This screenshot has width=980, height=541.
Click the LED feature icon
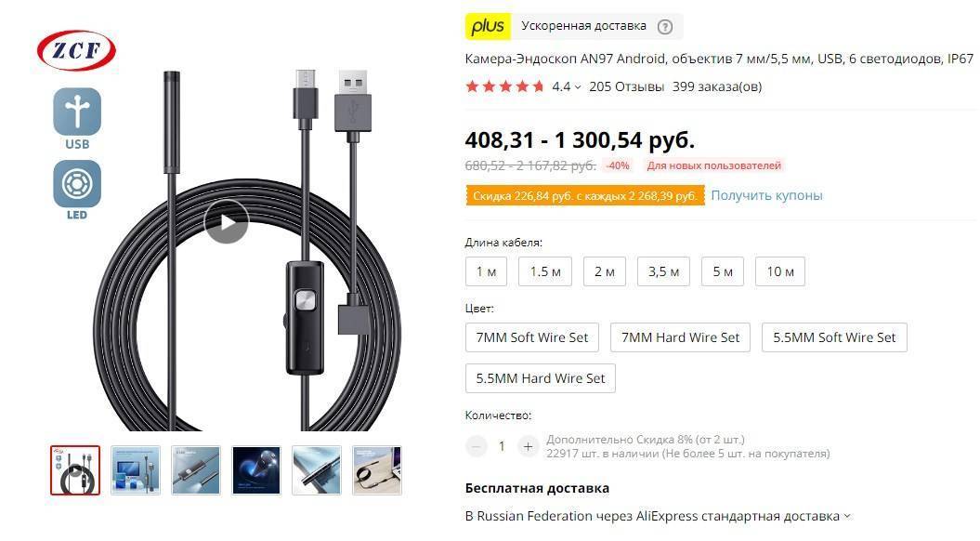click(x=77, y=190)
